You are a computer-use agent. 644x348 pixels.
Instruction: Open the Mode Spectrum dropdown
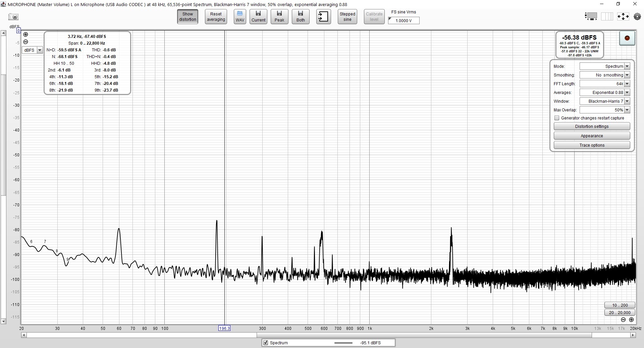(605, 66)
